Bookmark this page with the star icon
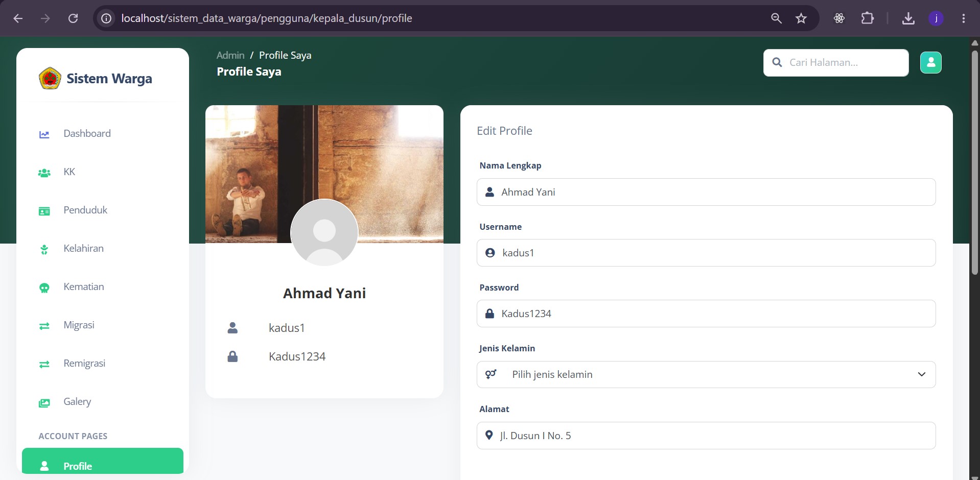 pyautogui.click(x=801, y=18)
